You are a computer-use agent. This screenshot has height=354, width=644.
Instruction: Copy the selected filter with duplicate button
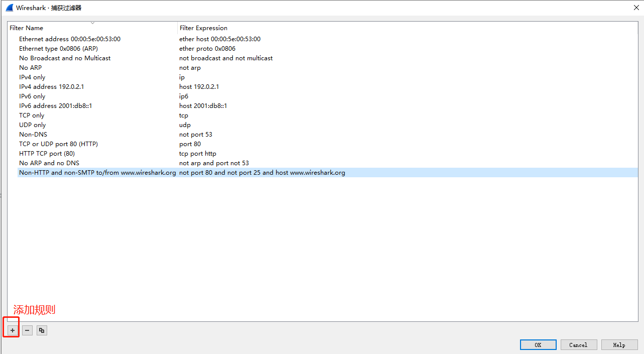point(42,330)
